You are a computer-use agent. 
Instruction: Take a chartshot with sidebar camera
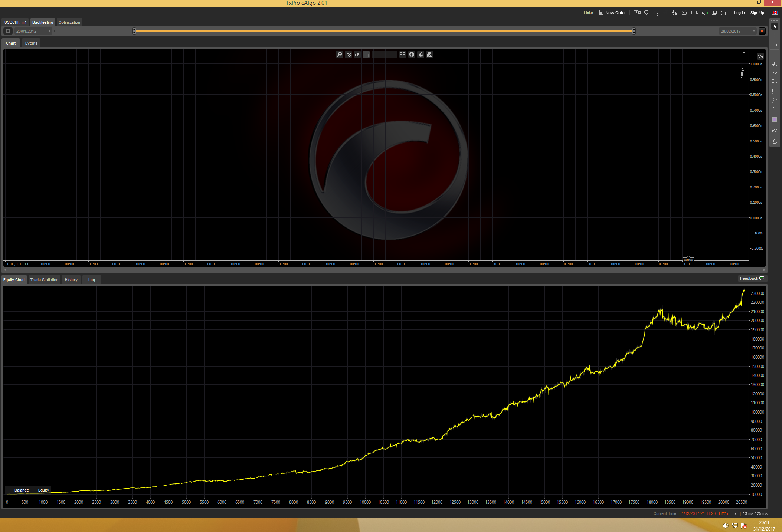coord(775,131)
